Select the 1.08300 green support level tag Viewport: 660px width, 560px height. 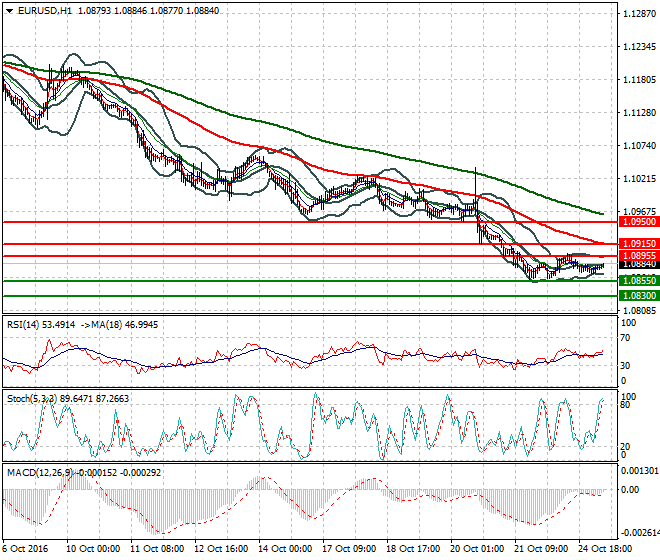point(637,297)
